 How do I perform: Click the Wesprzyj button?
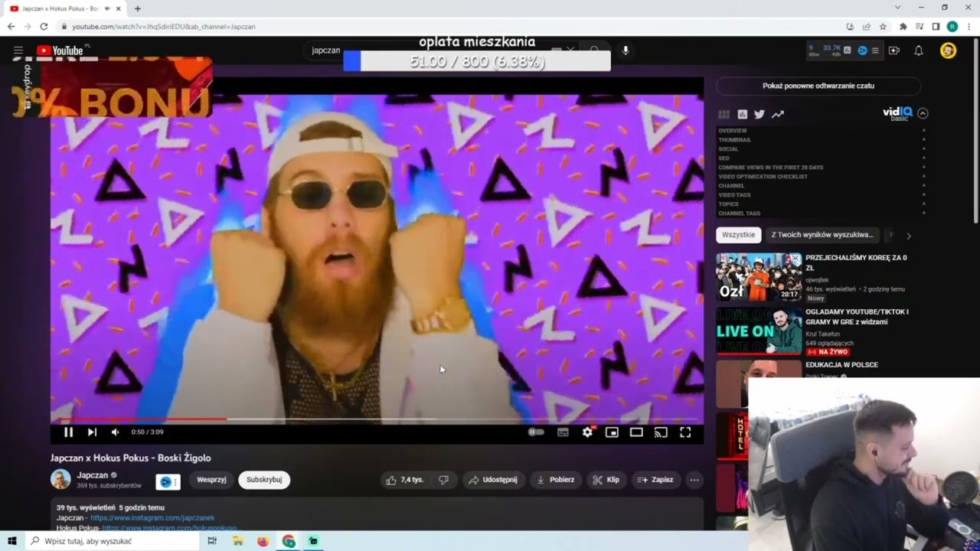point(211,480)
